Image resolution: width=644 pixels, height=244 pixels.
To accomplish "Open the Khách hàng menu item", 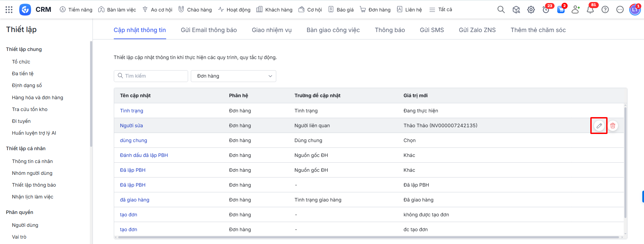I will tap(274, 9).
